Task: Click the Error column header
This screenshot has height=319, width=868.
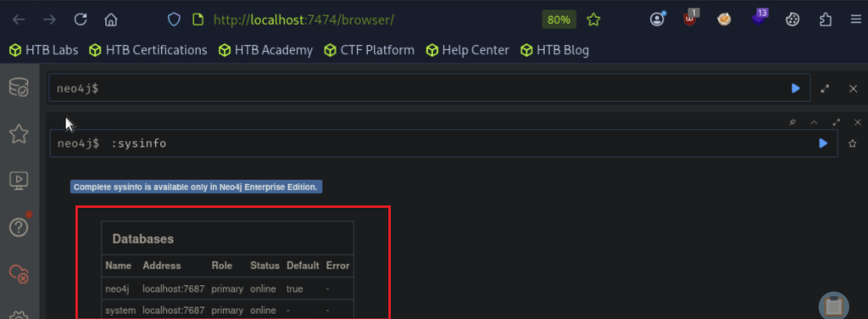Action: (337, 266)
